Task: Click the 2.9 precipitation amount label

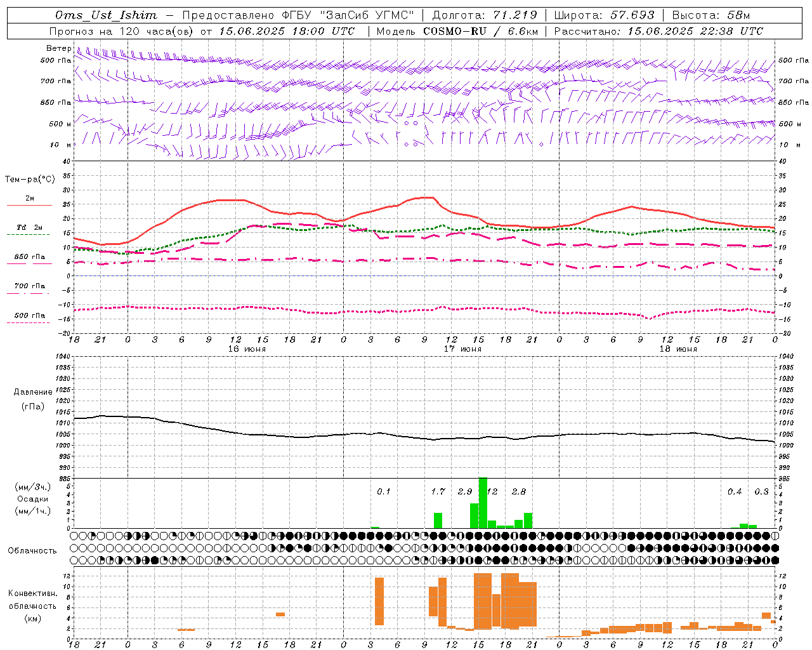Action: (x=465, y=492)
